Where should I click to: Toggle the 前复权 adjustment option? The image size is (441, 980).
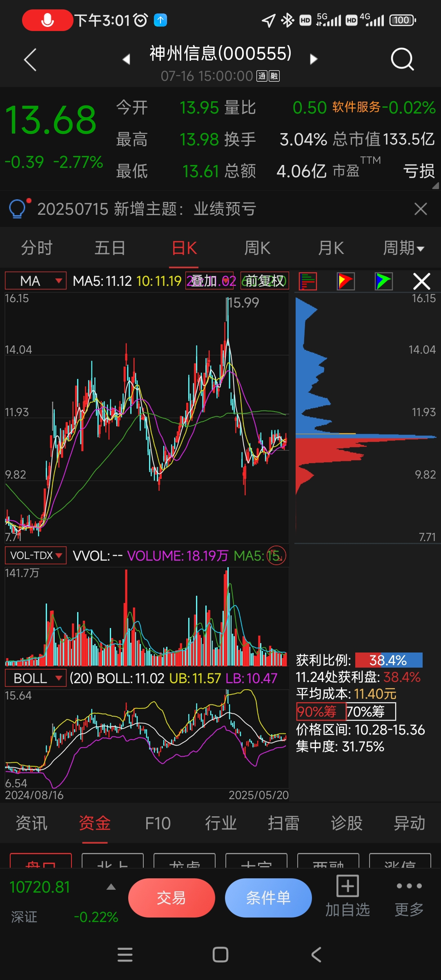coord(265,281)
